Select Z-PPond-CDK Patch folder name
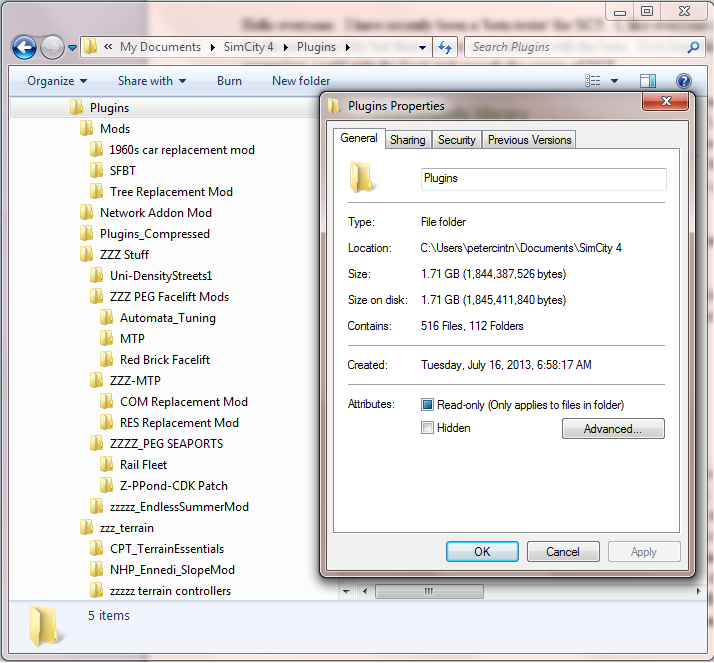The height and width of the screenshot is (663, 714). point(173,486)
